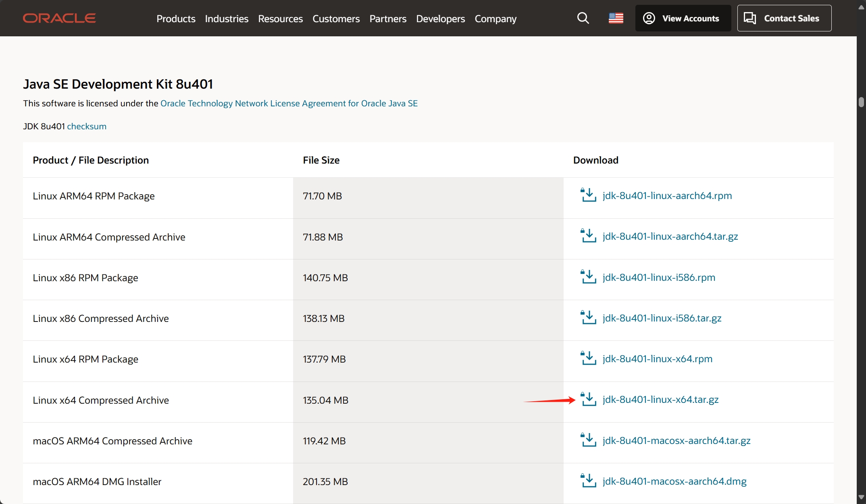Download jdk-8u401-macosx-aarch64.dmg file link
866x504 pixels.
coord(674,481)
